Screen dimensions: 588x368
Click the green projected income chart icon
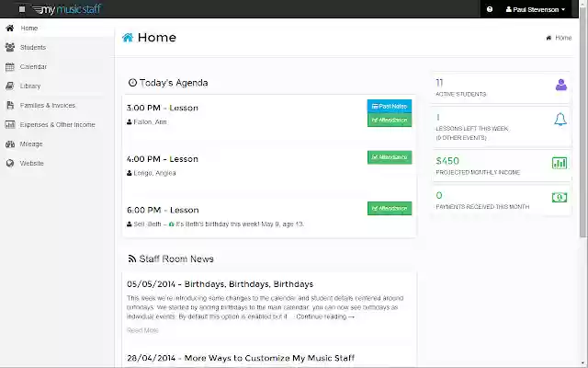(560, 164)
